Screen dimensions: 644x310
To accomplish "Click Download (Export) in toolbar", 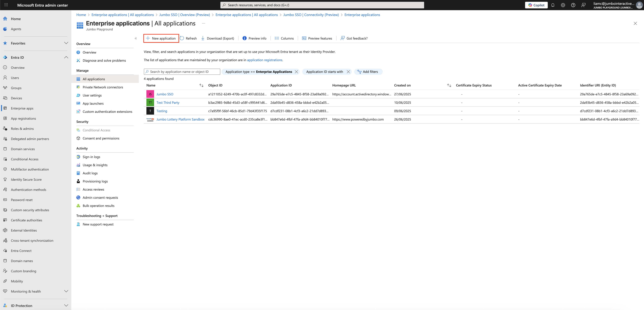I will pos(217,38).
